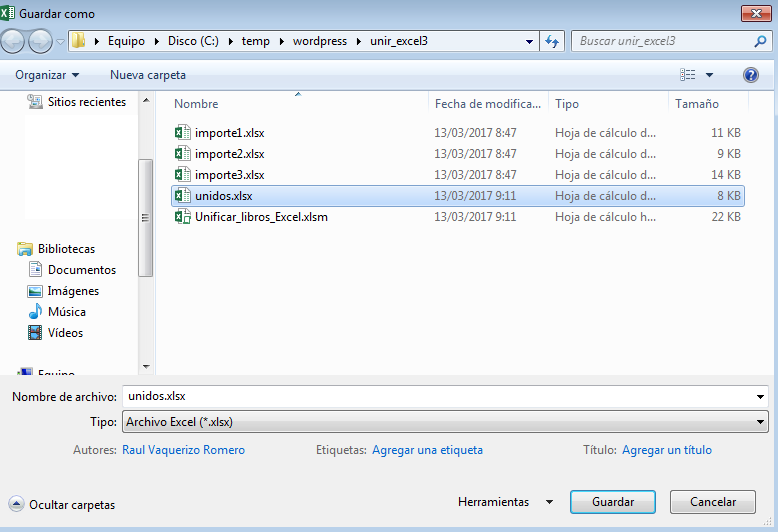
Task: Select file unidos.xlsx in the list
Action: click(457, 196)
